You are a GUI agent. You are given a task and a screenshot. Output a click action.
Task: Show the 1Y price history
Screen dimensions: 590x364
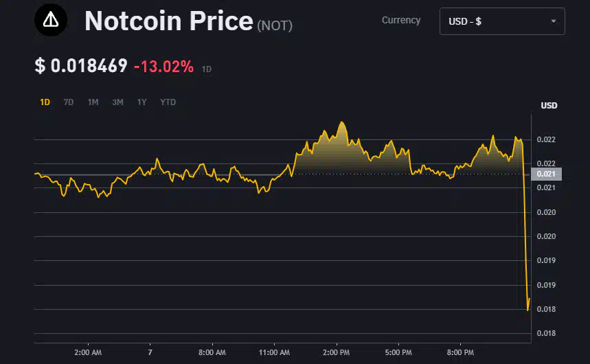[141, 102]
